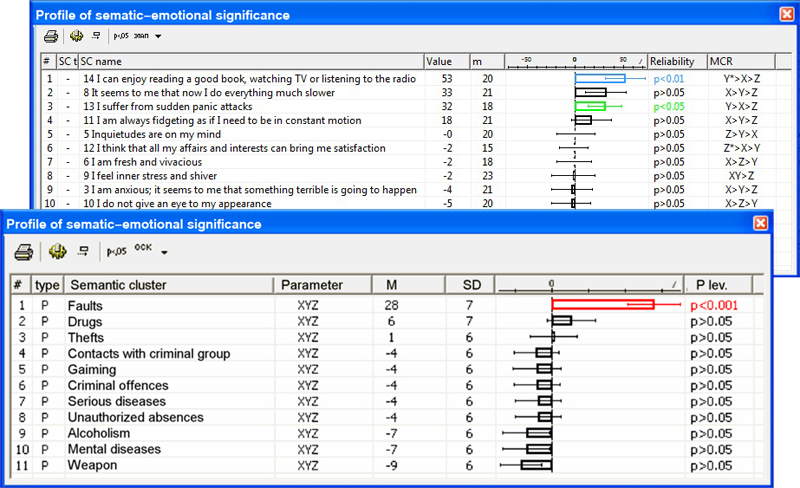Click the red bar for the Faults row

click(603, 304)
